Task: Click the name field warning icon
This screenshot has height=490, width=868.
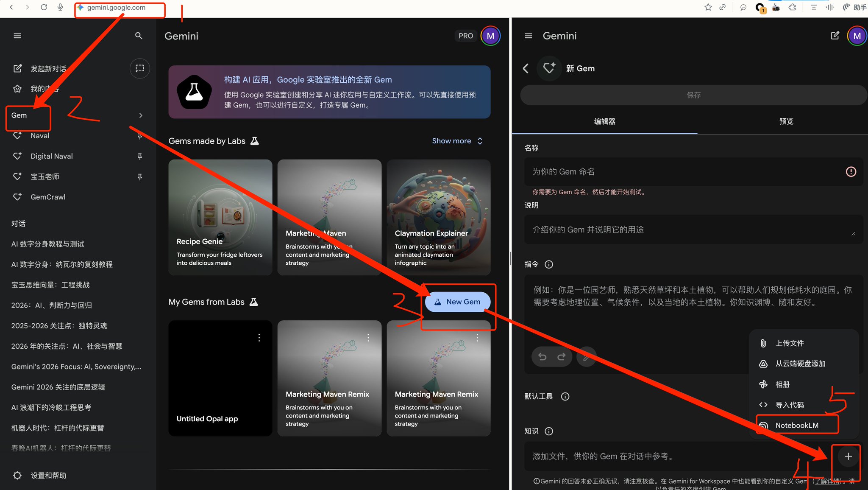Action: 851,172
